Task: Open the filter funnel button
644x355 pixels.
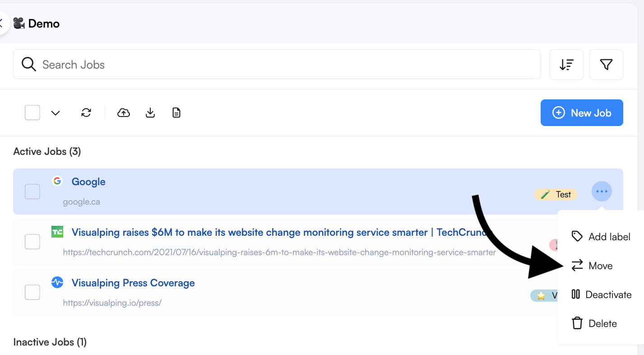Action: point(606,65)
